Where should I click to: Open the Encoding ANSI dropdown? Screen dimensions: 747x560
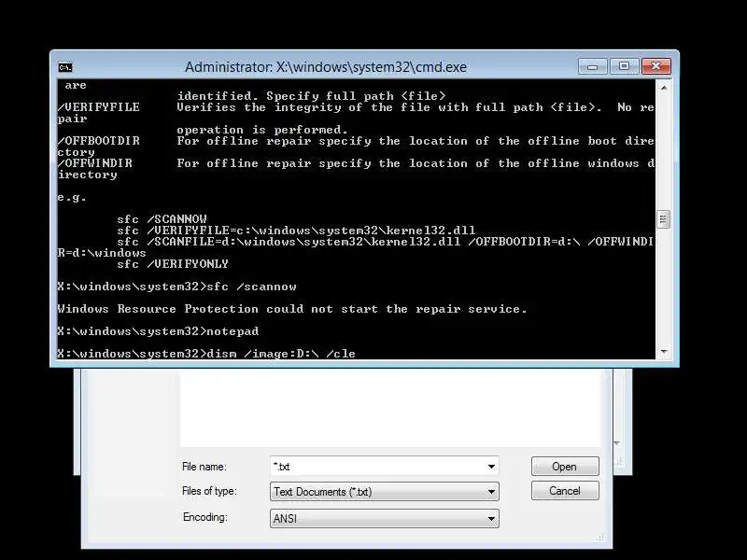click(x=385, y=519)
